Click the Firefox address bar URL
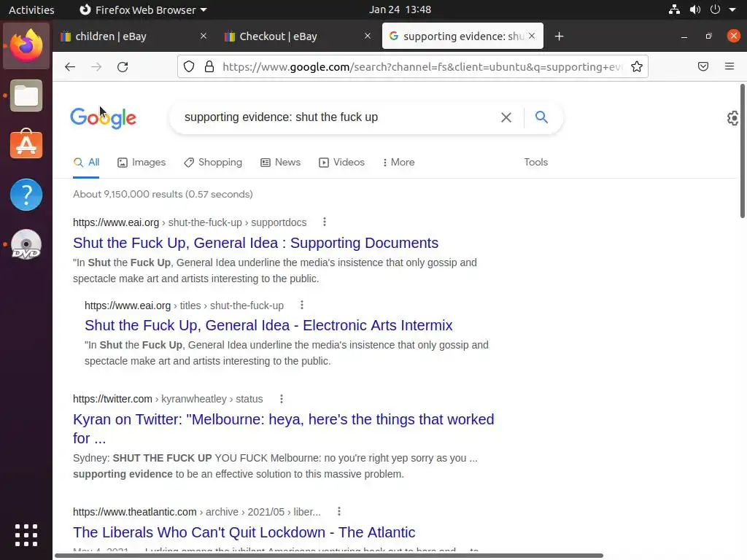747x560 pixels. (422, 66)
